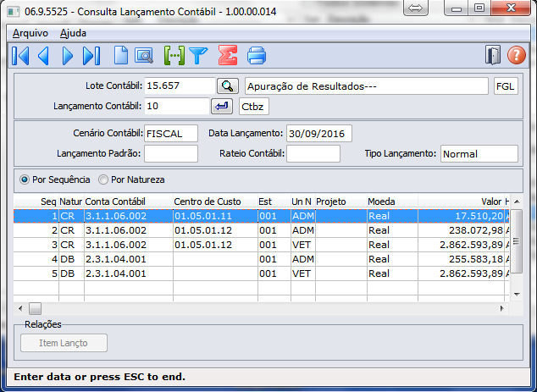The image size is (537, 392).
Task: Open the Arquivo menu
Action: 30,33
